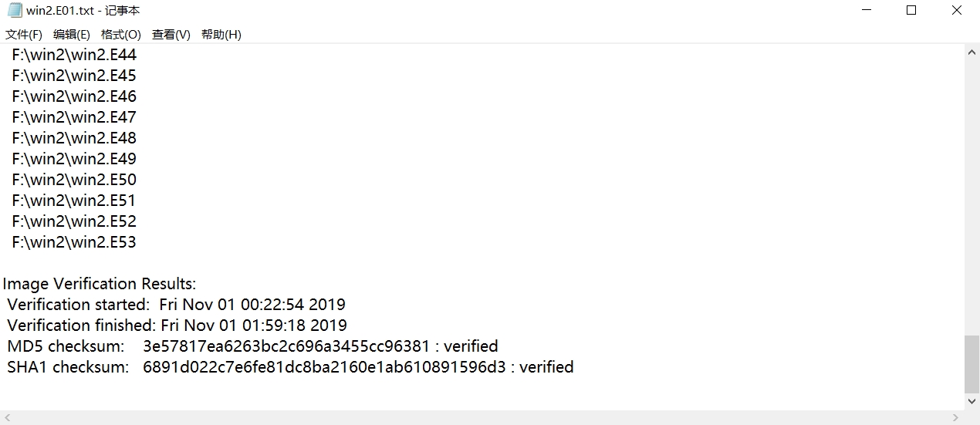Place cursor in the SHA1 checksum value
The height and width of the screenshot is (425, 980).
324,366
